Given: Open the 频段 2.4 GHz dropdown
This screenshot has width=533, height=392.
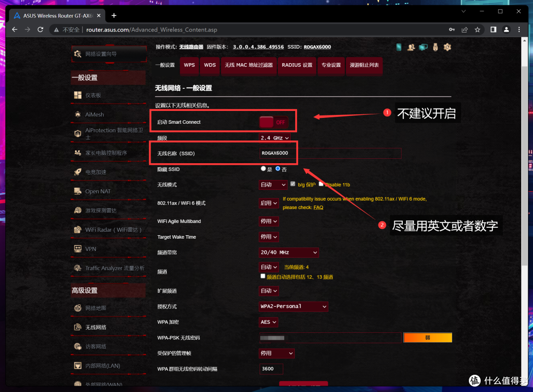Looking at the screenshot, I should click(274, 138).
